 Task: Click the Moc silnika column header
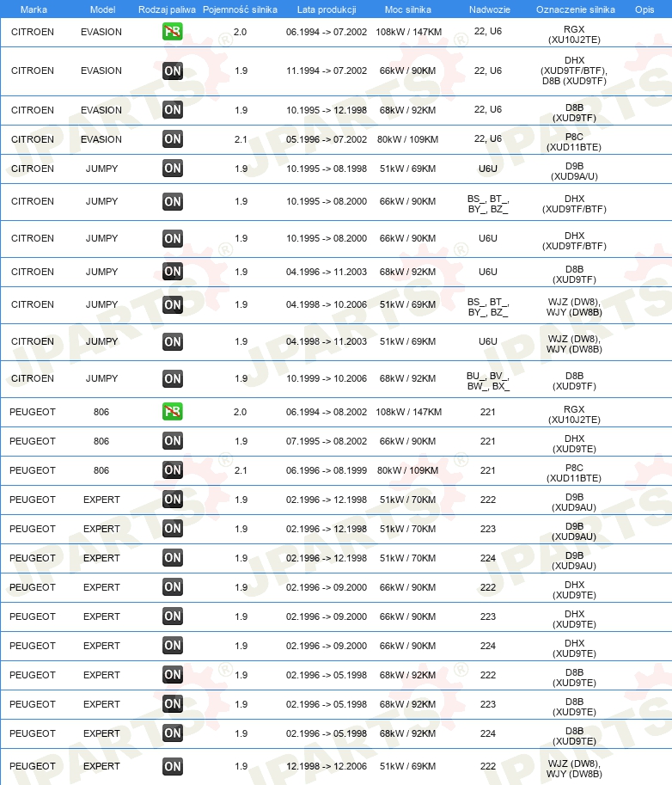point(408,9)
